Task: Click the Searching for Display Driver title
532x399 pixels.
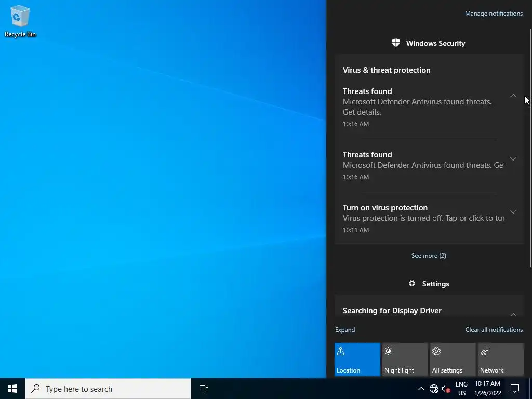Action: tap(392, 311)
